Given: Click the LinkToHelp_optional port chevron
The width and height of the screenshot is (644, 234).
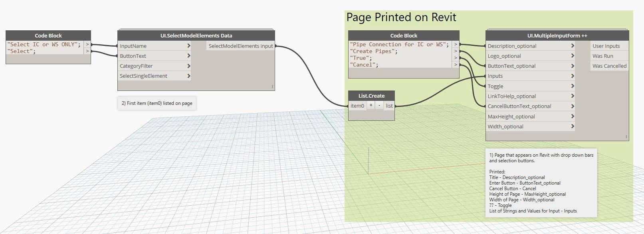Looking at the screenshot, I should coord(573,96).
